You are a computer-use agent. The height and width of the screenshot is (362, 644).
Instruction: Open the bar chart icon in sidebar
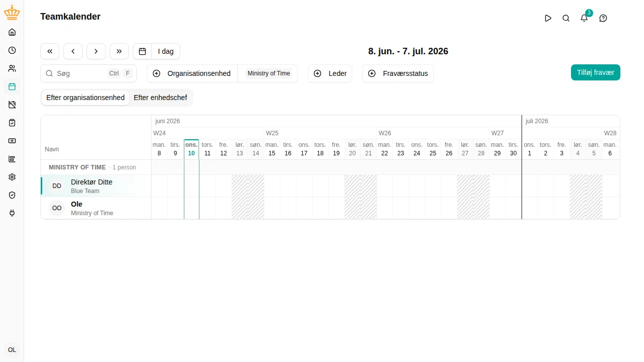(x=12, y=159)
